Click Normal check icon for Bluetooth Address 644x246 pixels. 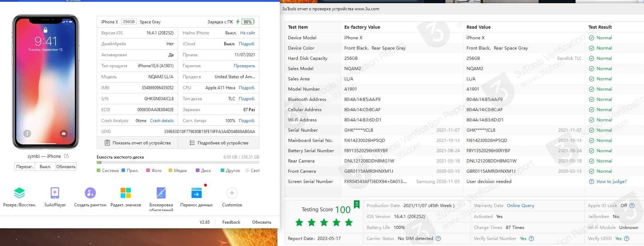click(x=591, y=99)
